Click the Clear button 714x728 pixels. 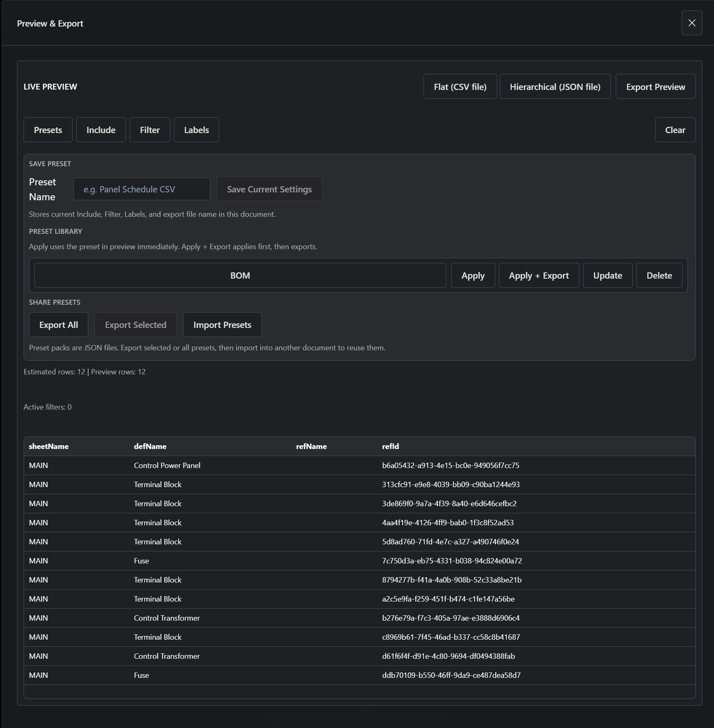tap(675, 130)
